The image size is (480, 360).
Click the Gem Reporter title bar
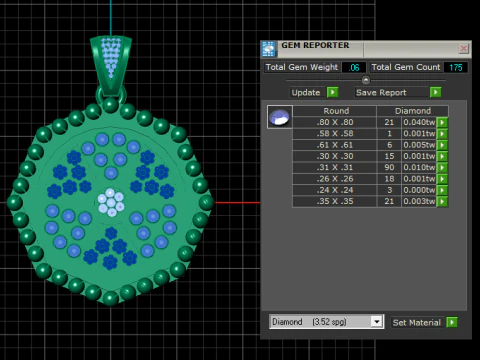coord(367,49)
